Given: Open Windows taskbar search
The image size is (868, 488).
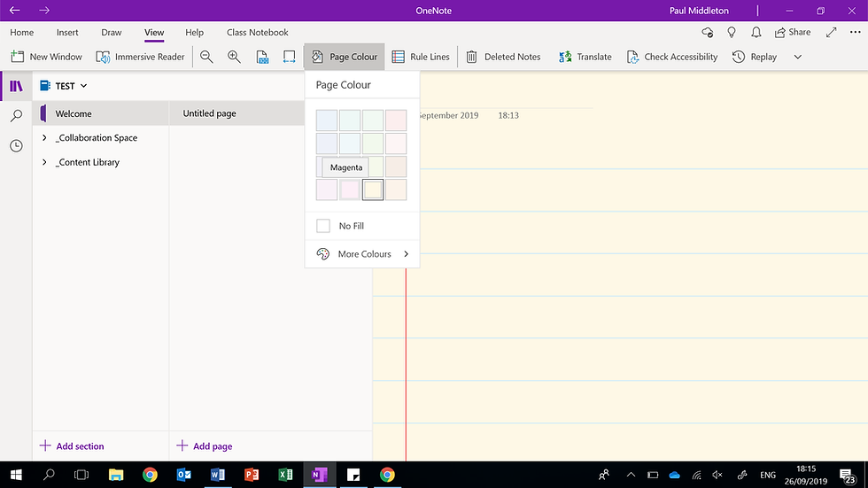Looking at the screenshot, I should (49, 475).
